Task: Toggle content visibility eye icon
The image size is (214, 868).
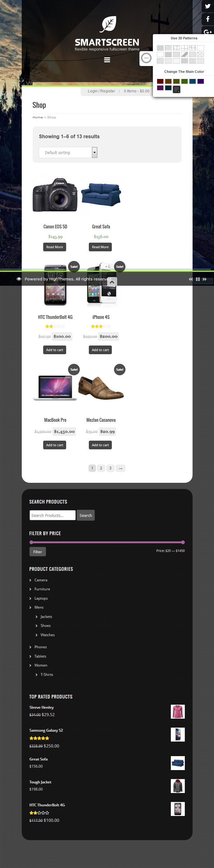Action: click(19, 279)
